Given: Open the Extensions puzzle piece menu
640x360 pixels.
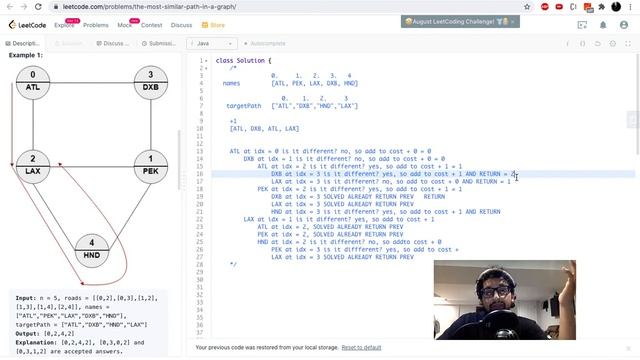Looking at the screenshot, I should [x=602, y=7].
